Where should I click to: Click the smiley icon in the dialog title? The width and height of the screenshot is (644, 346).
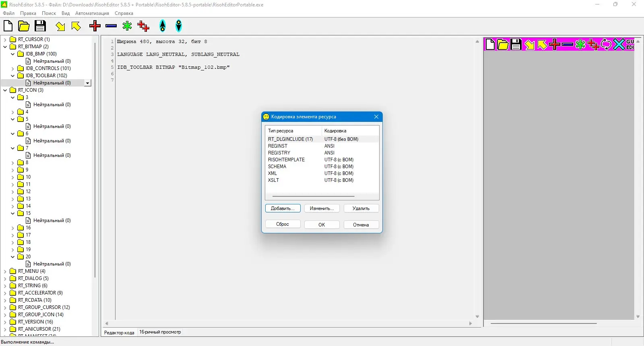tap(266, 117)
